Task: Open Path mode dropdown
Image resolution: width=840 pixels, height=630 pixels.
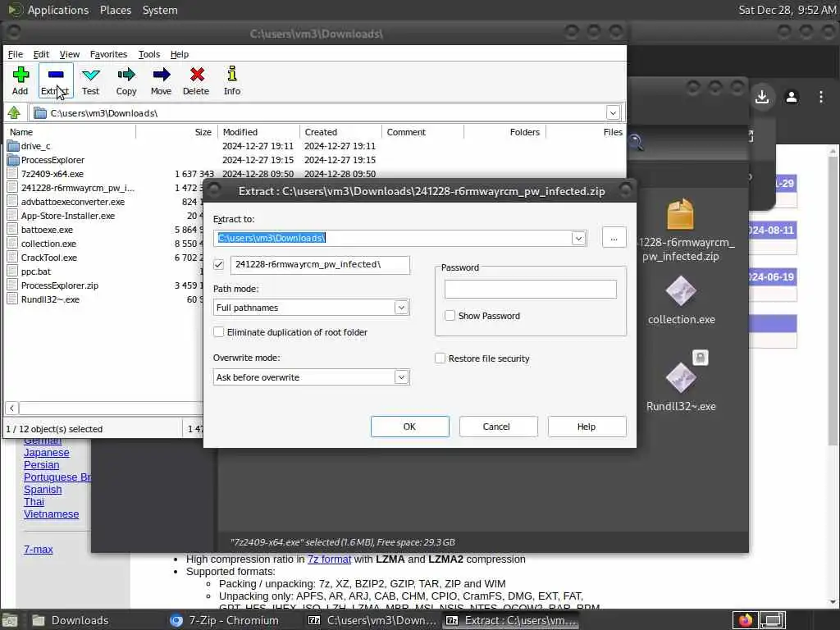Action: (401, 308)
